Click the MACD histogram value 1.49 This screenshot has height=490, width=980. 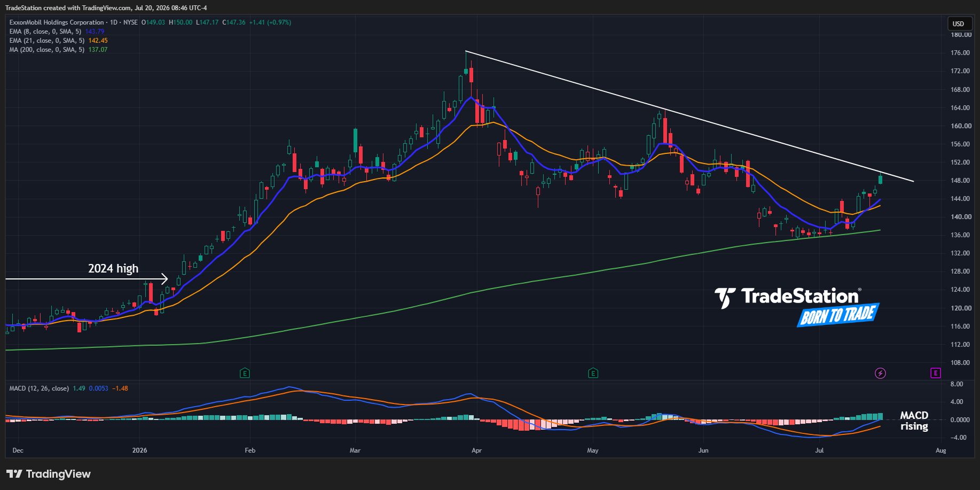click(79, 388)
